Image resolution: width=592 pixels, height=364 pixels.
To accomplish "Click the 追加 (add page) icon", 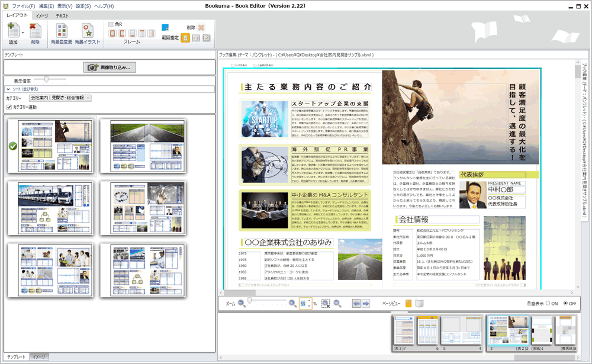I will click(12, 31).
